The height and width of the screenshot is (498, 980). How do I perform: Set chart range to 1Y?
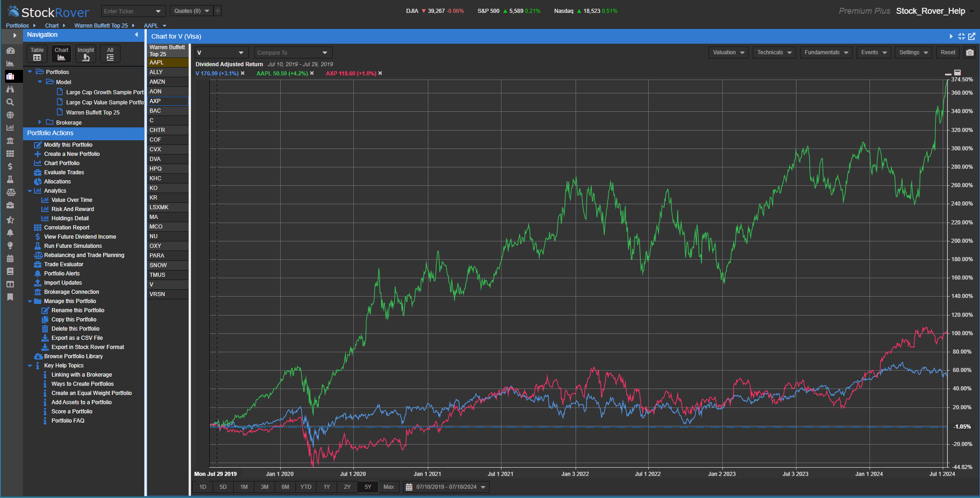(327, 487)
